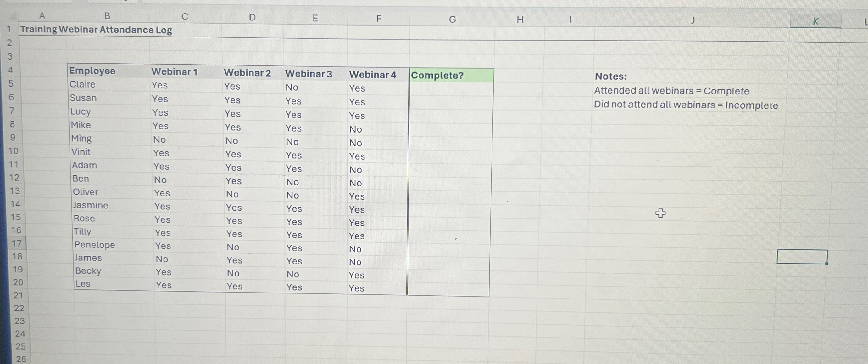Click column K header
The image size is (868, 364).
coord(815,22)
